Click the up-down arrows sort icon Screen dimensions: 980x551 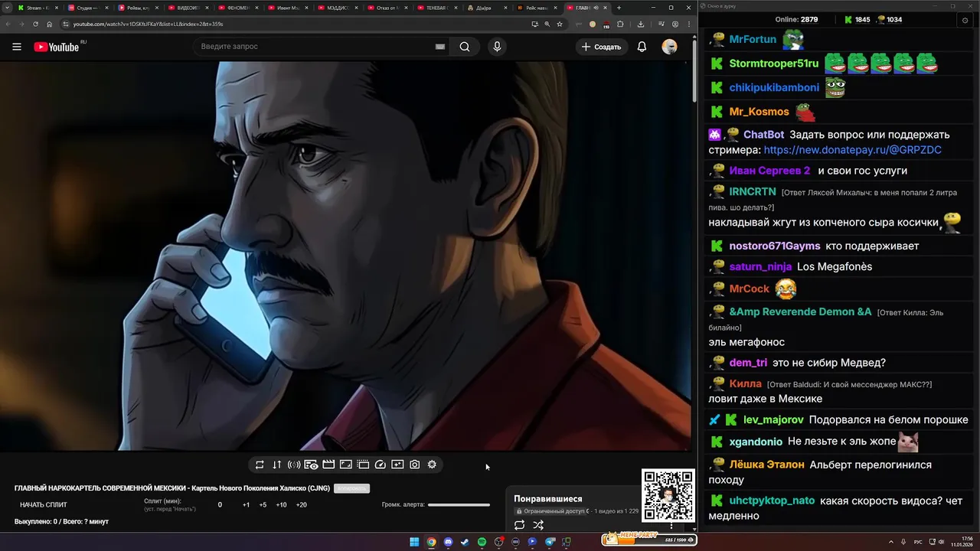(x=276, y=465)
